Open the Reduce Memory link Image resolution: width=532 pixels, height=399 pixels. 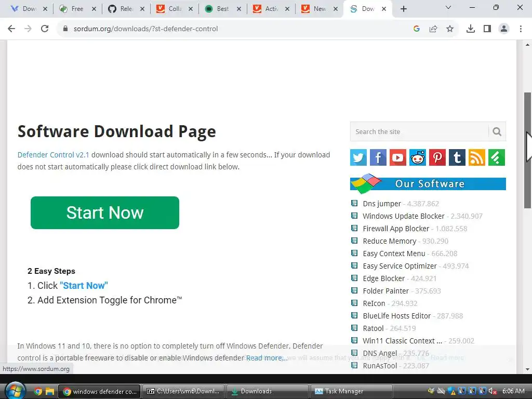click(390, 241)
